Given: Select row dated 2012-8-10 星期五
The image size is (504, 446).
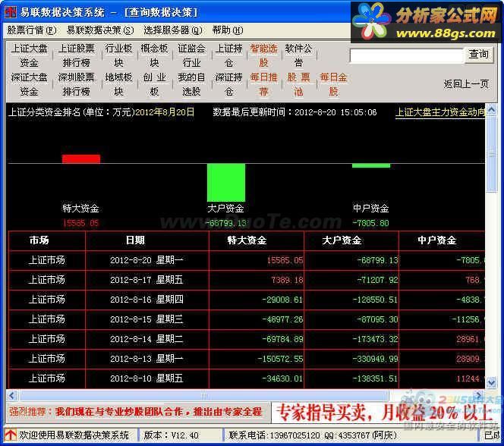Looking at the screenshot, I should pos(247,378).
